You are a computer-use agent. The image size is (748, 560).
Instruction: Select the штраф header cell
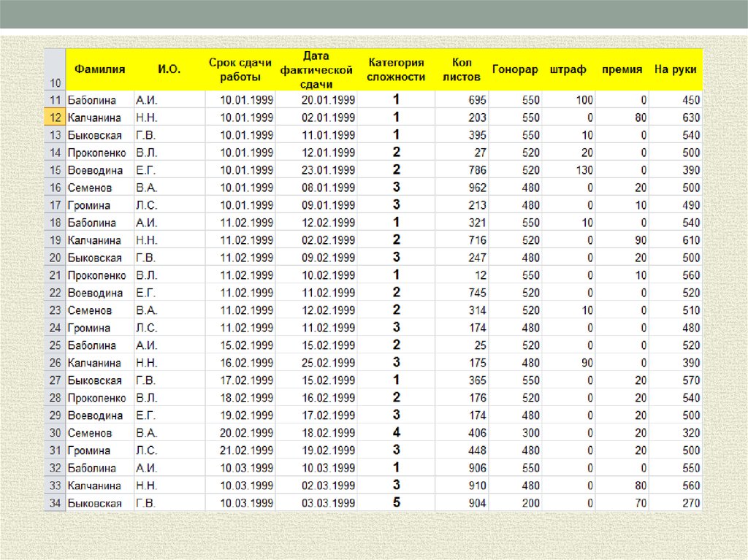click(568, 70)
